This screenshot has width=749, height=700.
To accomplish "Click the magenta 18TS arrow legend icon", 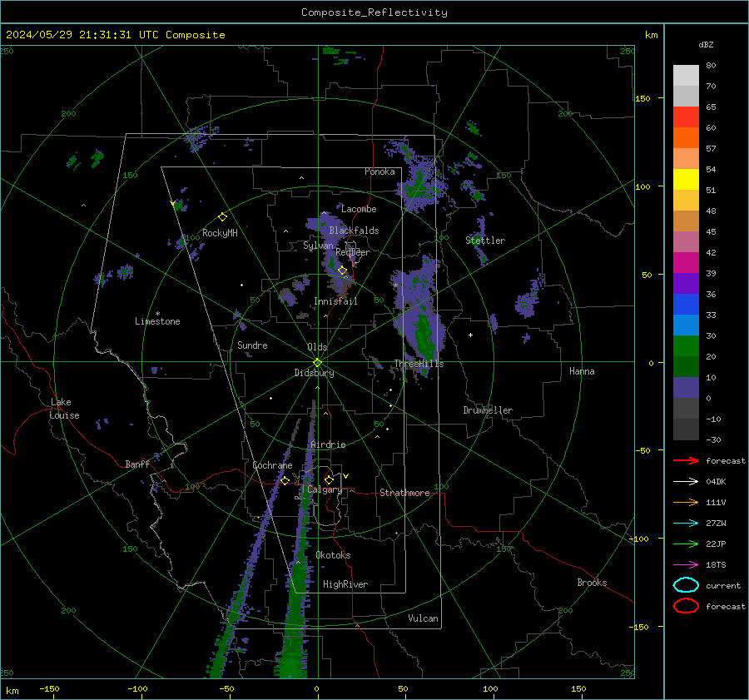I will 686,565.
